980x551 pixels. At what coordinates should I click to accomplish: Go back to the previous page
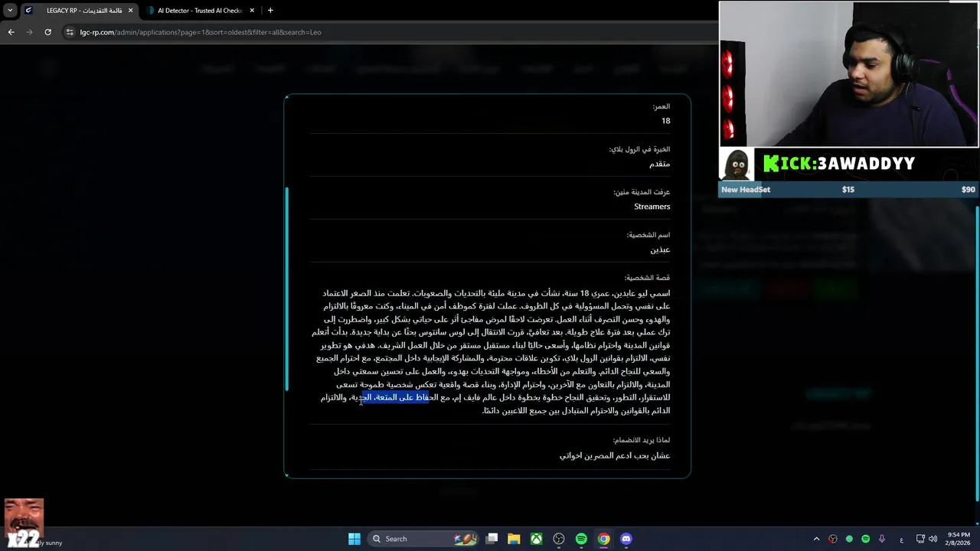pos(11,32)
